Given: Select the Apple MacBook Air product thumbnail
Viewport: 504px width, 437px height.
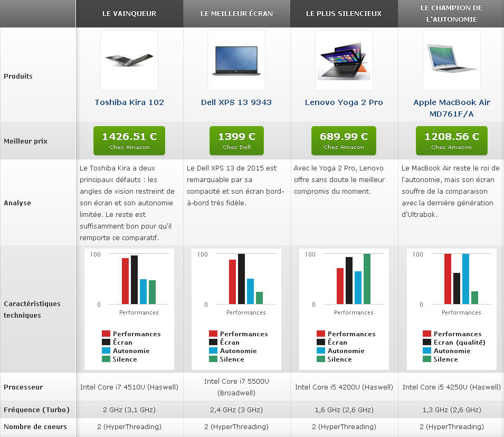Looking at the screenshot, I should pyautogui.click(x=451, y=60).
